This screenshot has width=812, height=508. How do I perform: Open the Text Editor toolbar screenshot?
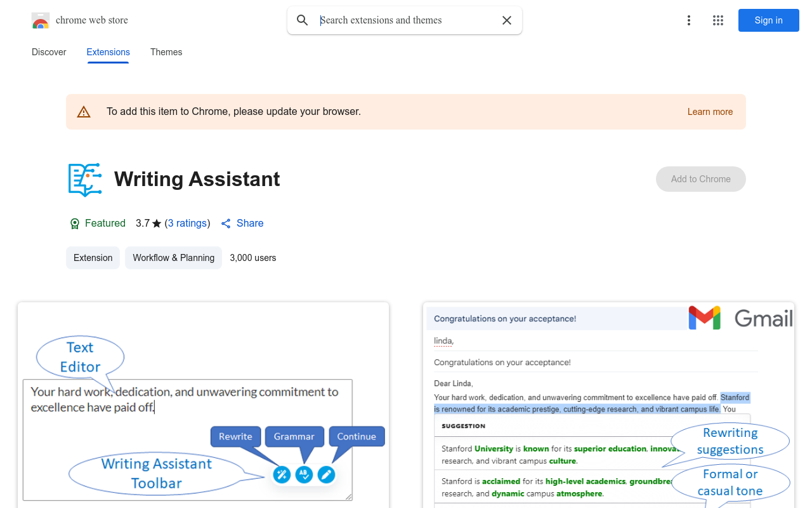[x=203, y=405]
